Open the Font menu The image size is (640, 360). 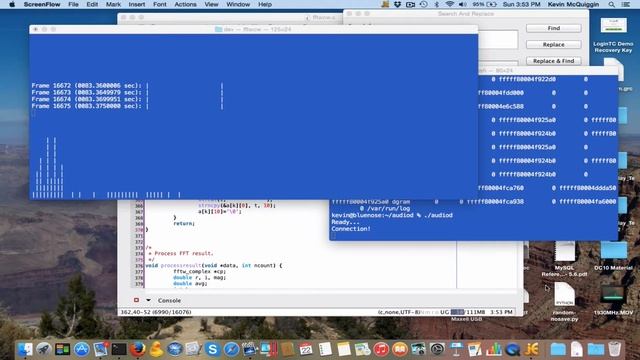point(160,4)
